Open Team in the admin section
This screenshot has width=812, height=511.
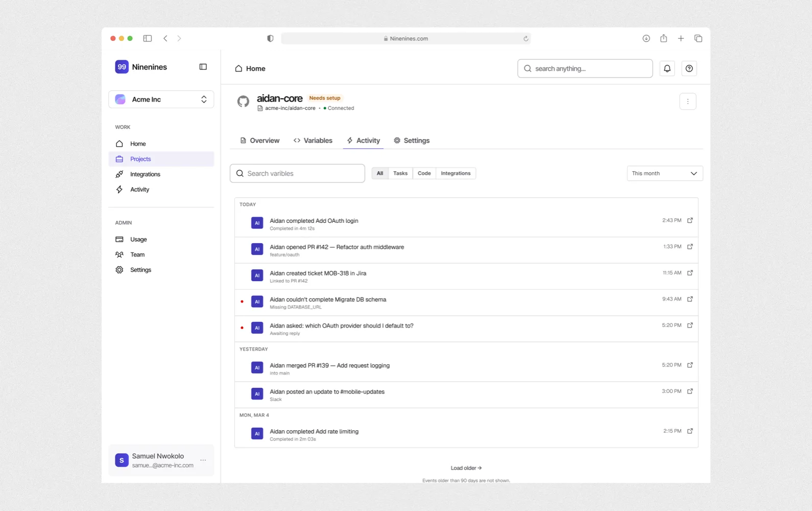pos(161,254)
